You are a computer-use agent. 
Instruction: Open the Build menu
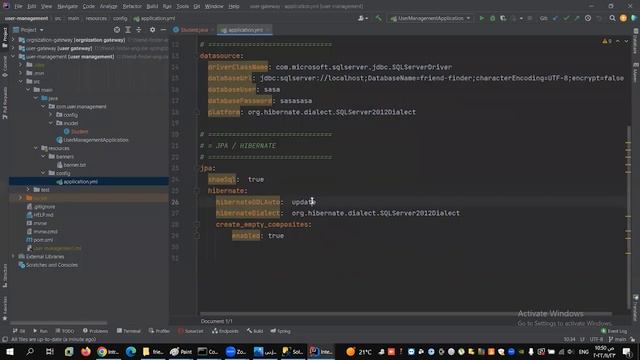point(152,6)
